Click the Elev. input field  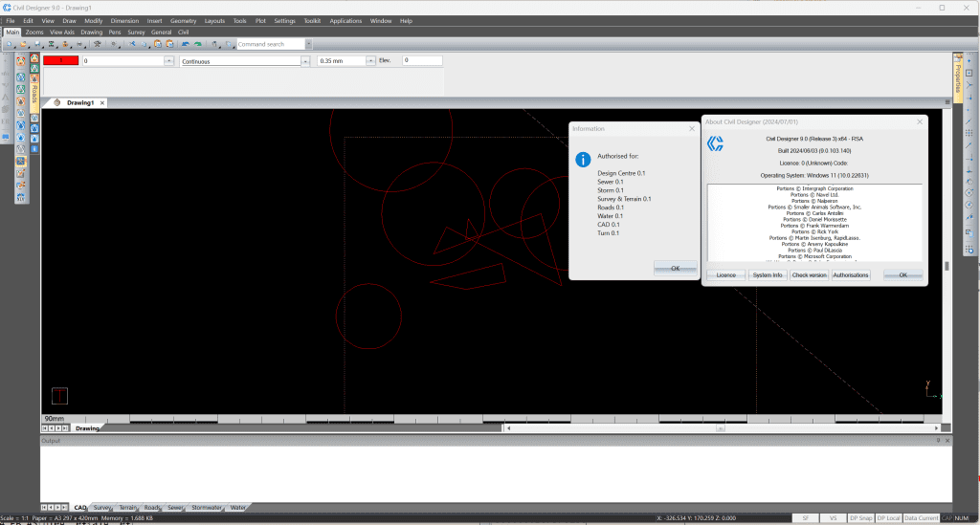click(x=422, y=61)
